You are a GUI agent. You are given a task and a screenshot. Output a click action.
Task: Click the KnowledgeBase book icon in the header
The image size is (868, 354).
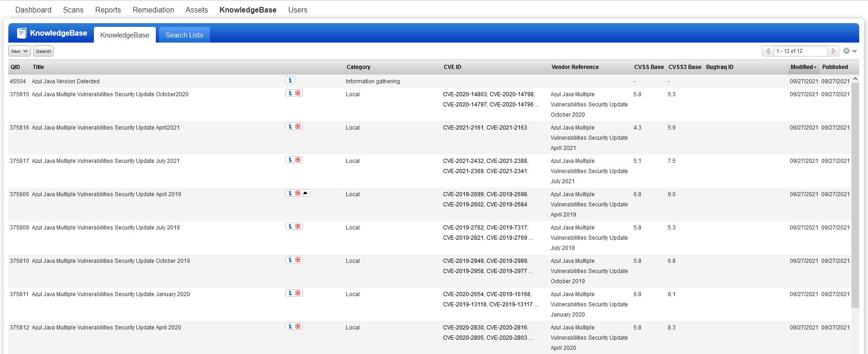coord(22,33)
